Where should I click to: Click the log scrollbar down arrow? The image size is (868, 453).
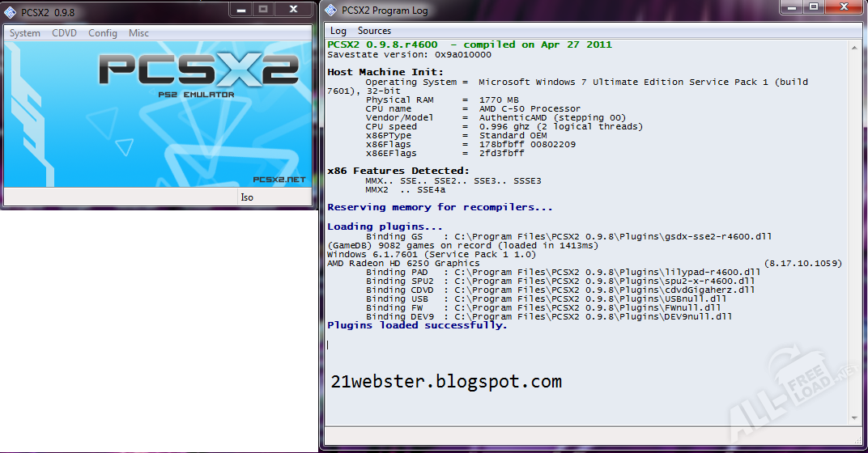click(x=853, y=417)
